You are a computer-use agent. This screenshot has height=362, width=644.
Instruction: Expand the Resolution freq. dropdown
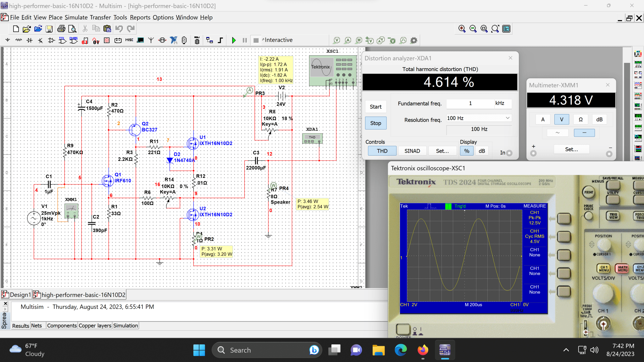point(508,118)
